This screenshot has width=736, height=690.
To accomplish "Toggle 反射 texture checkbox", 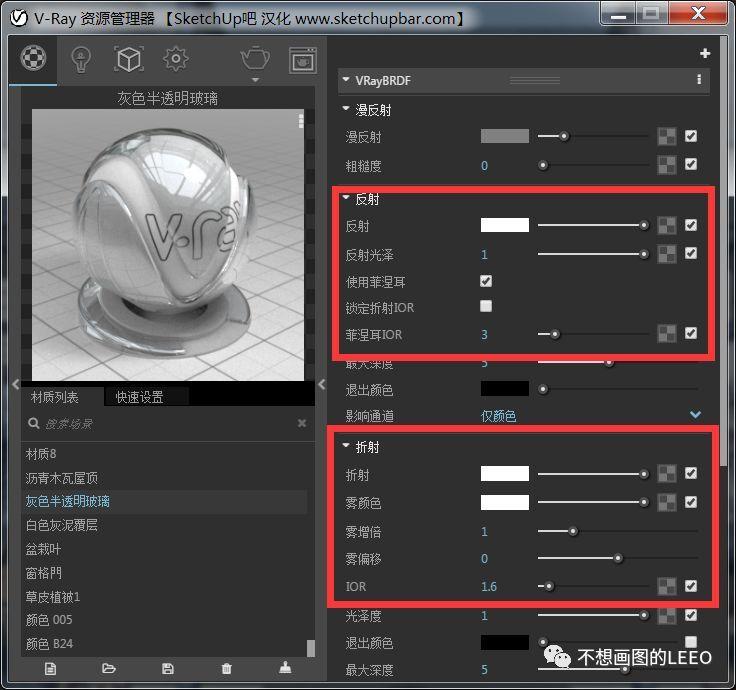I will pos(690,225).
